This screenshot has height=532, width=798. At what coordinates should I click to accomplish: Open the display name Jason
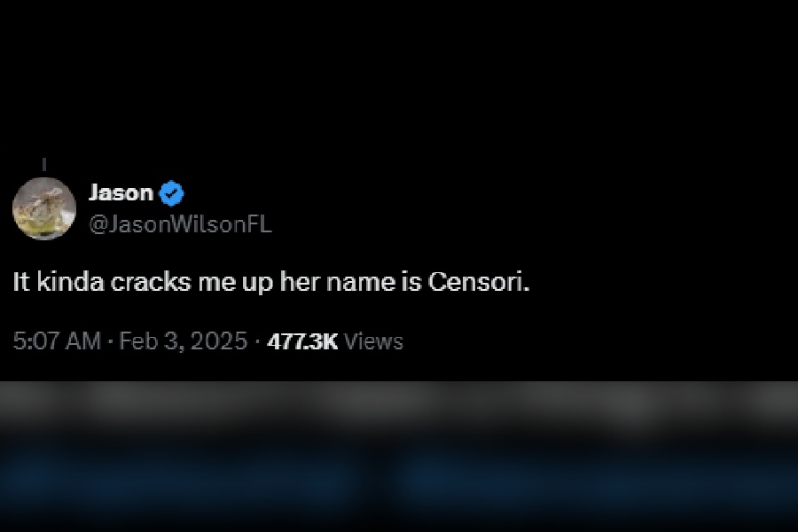[121, 193]
